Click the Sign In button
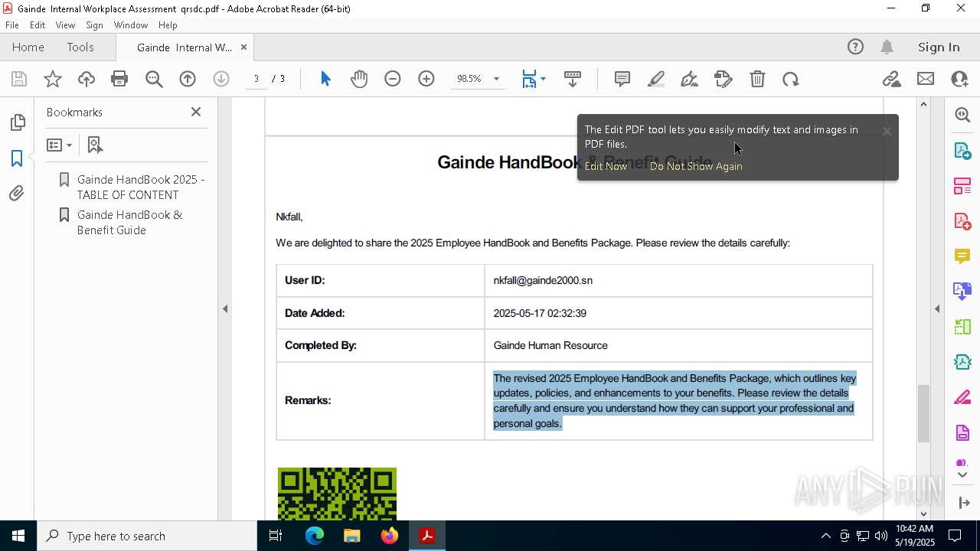 tap(939, 47)
